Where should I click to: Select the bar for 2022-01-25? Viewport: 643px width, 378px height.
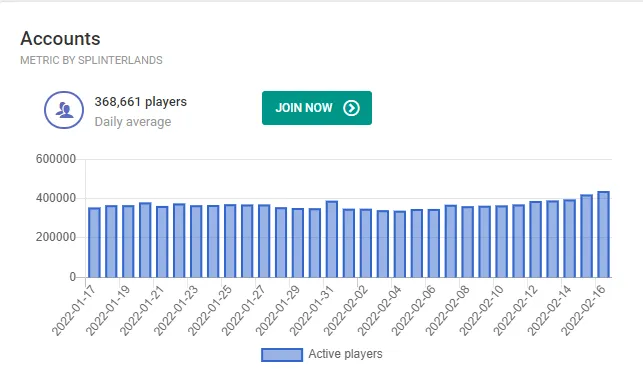coord(230,241)
